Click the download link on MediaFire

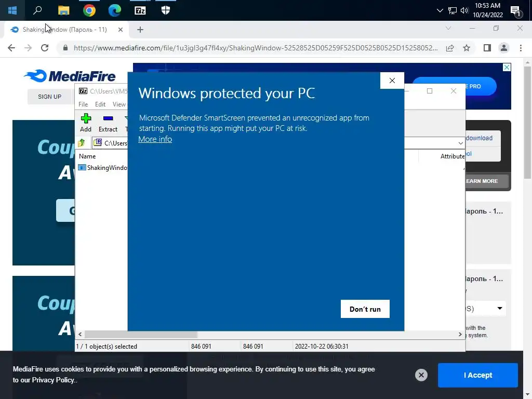(478, 138)
